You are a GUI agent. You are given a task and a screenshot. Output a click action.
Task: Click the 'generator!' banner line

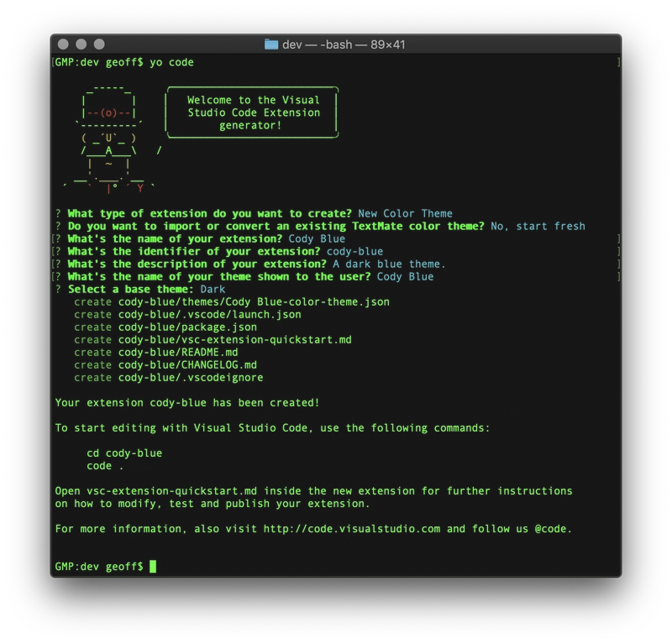coord(250,125)
